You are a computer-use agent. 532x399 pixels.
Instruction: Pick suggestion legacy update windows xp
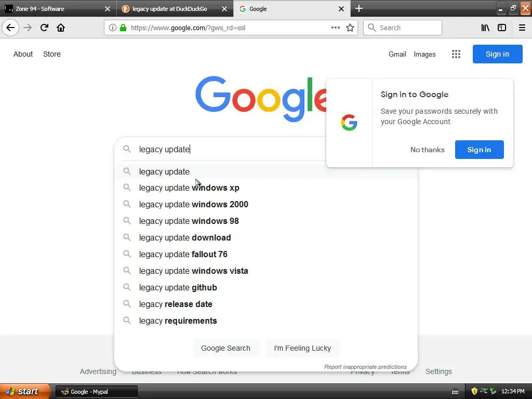pyautogui.click(x=266, y=188)
